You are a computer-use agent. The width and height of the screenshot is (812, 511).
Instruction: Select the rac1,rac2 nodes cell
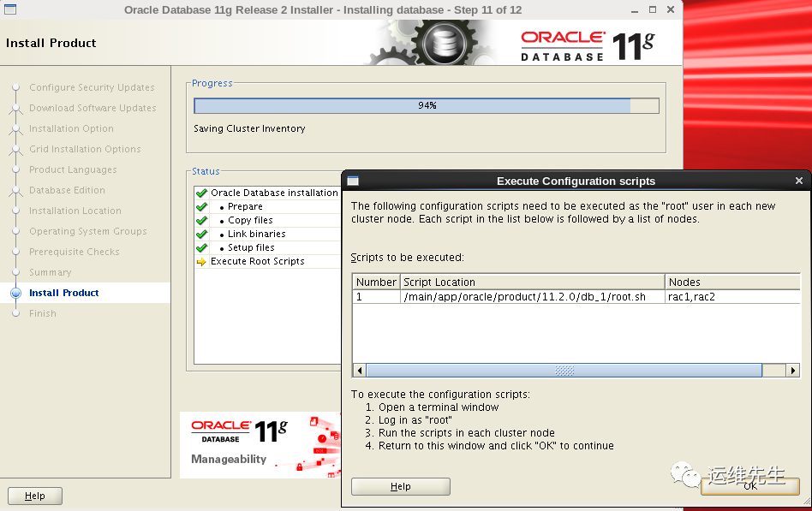pos(732,297)
